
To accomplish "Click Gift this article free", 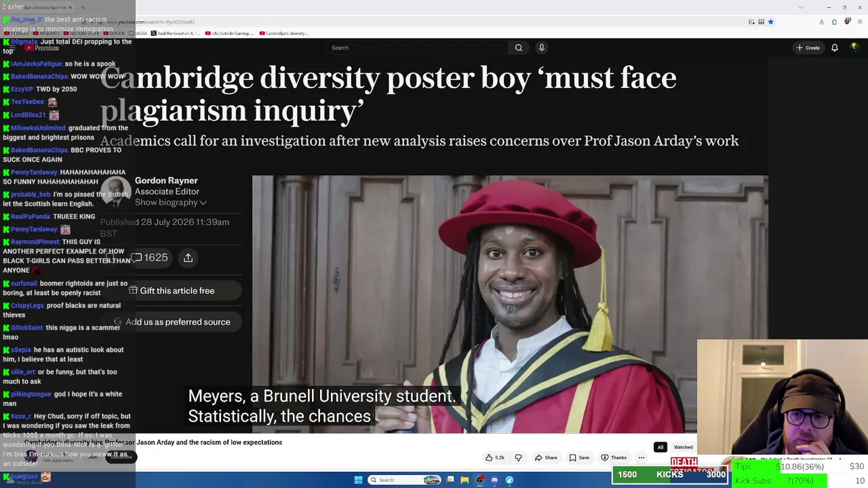I will tap(172, 291).
